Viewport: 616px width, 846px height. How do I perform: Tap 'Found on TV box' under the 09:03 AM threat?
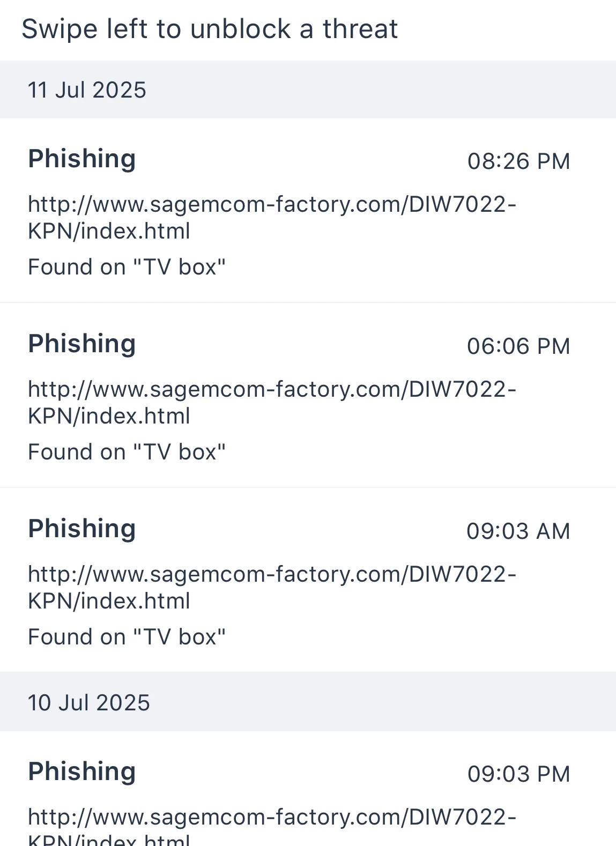pos(127,637)
